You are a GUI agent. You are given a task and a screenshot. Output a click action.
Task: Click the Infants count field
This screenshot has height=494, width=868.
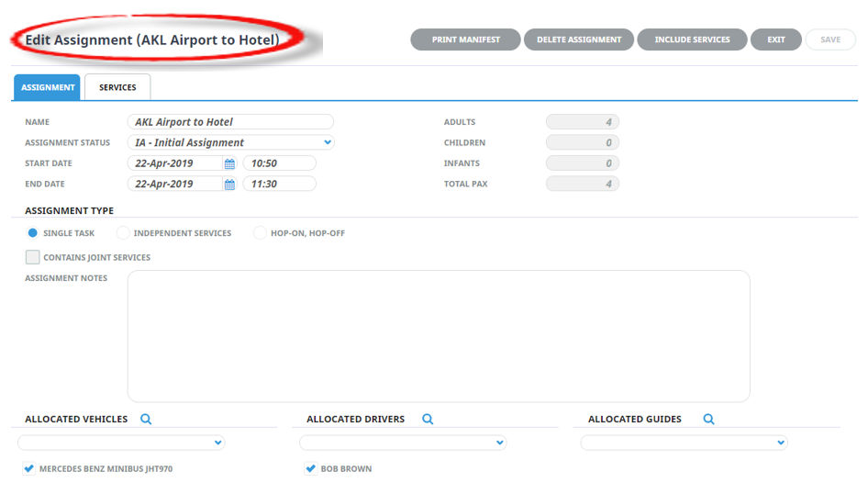583,163
